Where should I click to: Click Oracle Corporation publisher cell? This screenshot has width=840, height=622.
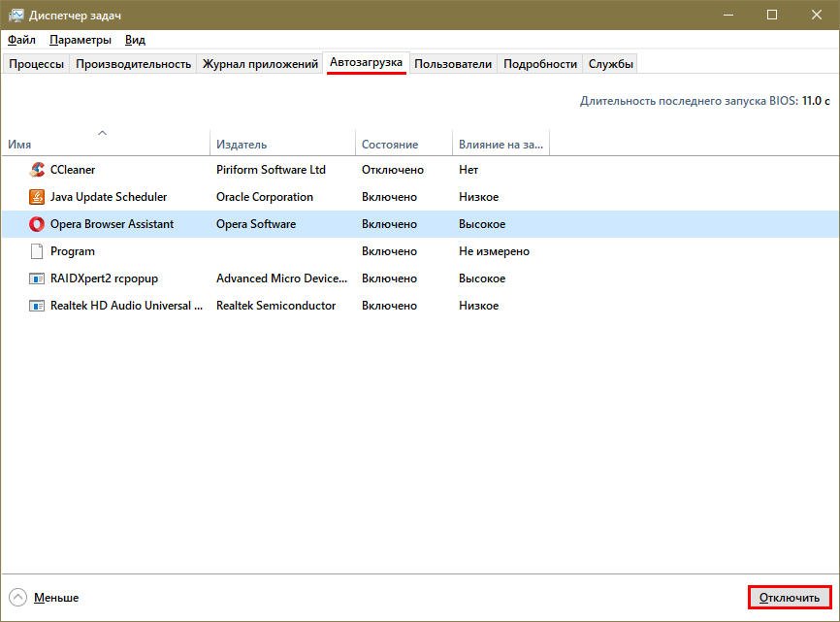click(x=264, y=197)
